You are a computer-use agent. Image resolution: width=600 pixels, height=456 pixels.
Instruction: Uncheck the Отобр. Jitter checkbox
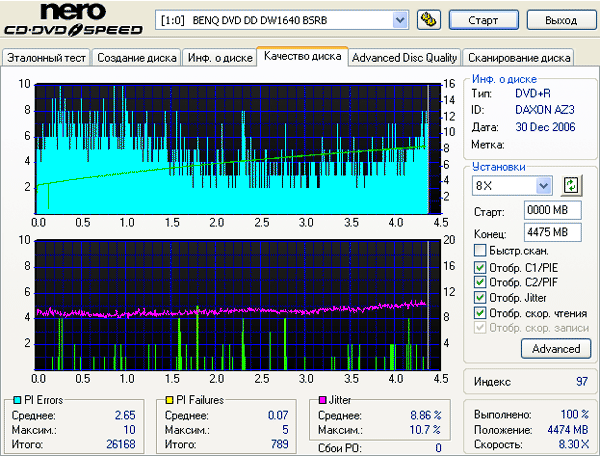tap(480, 297)
